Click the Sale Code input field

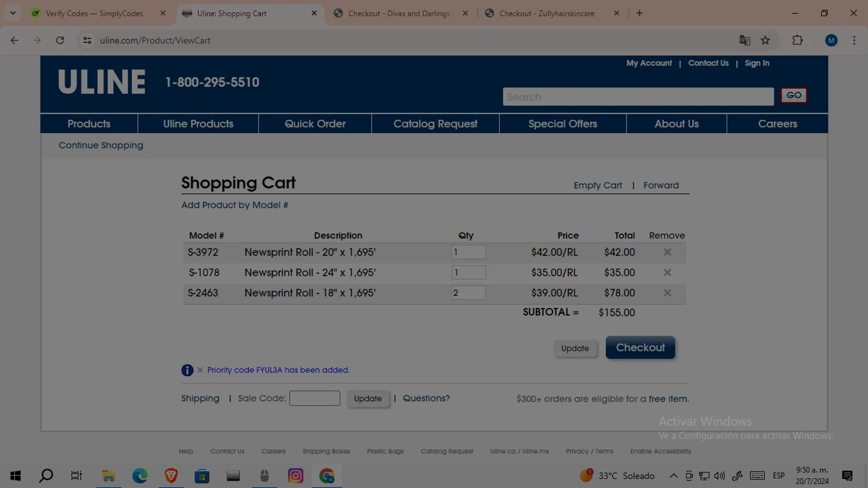pos(315,398)
